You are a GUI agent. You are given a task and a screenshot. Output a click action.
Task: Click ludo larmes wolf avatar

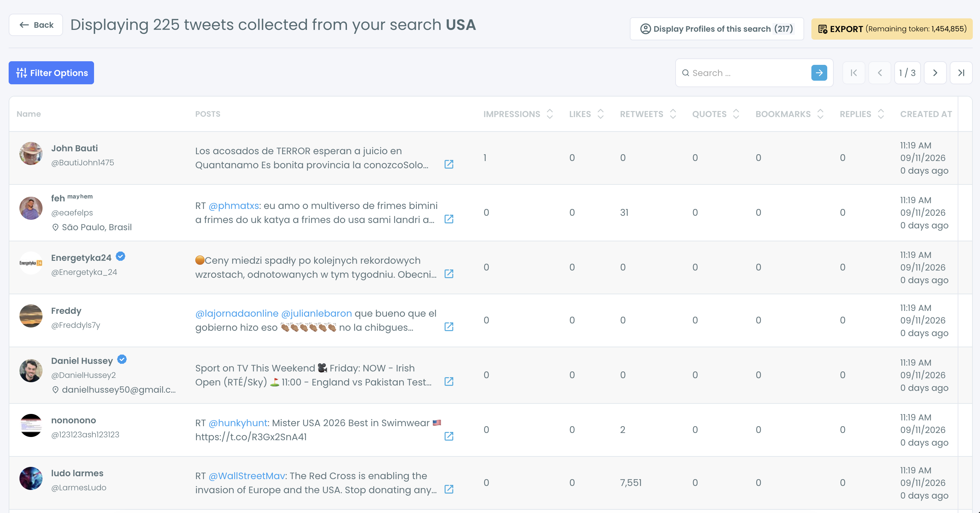click(31, 478)
